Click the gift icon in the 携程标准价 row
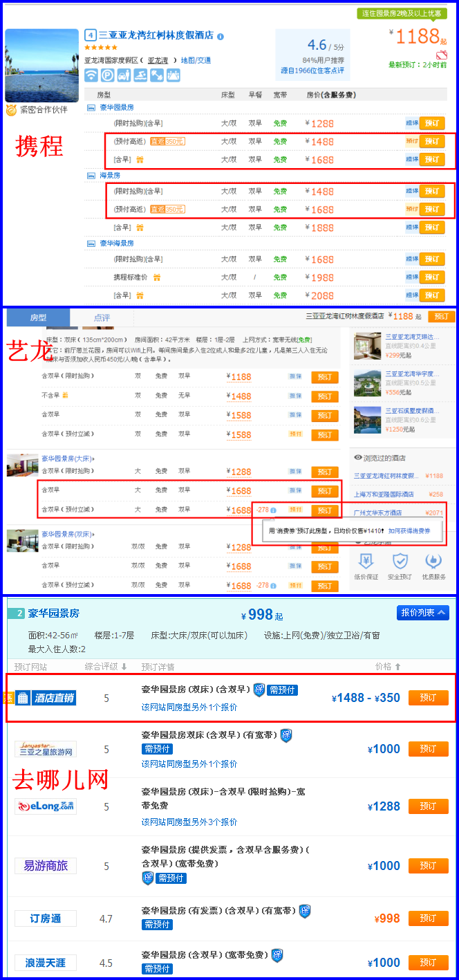The height and width of the screenshot is (980, 459). coord(157,277)
